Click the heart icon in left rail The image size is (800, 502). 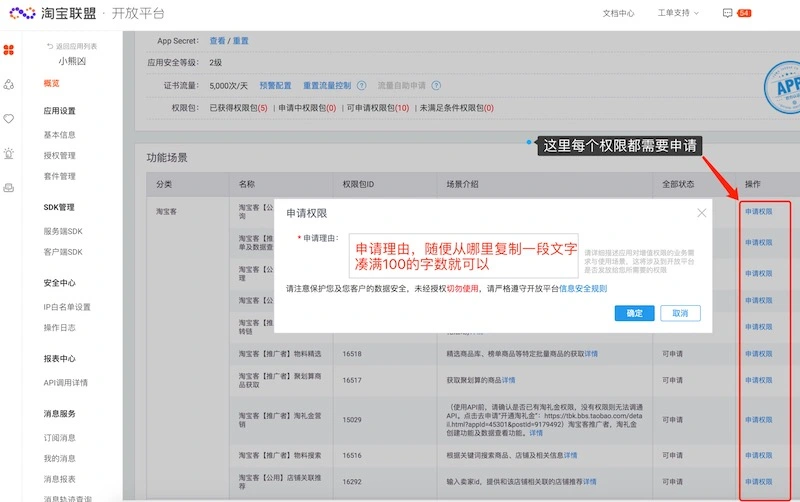click(x=9, y=119)
